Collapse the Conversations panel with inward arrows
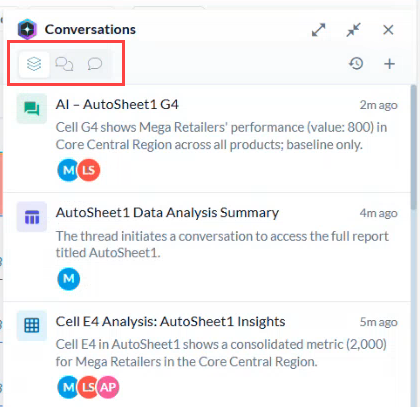Viewport: 420px width, 407px height. pyautogui.click(x=353, y=30)
